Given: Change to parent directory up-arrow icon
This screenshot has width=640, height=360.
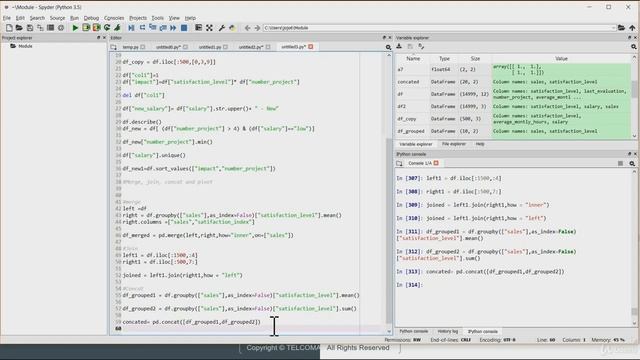Looking at the screenshot, I should (x=632, y=28).
